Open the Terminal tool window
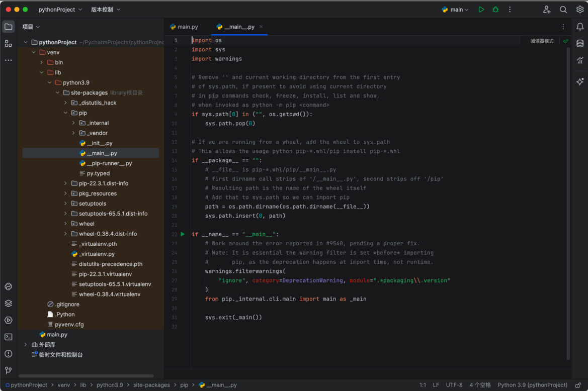This screenshot has height=391, width=588. coord(8,337)
